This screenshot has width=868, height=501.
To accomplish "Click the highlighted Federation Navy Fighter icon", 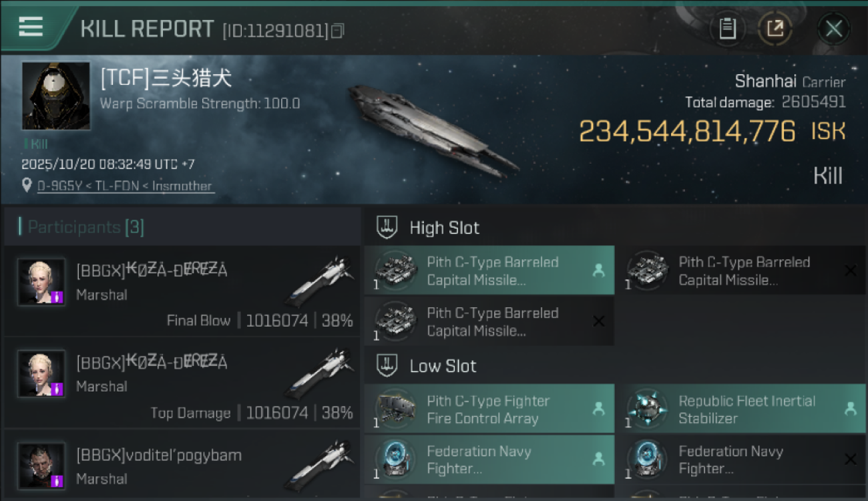I will (395, 460).
